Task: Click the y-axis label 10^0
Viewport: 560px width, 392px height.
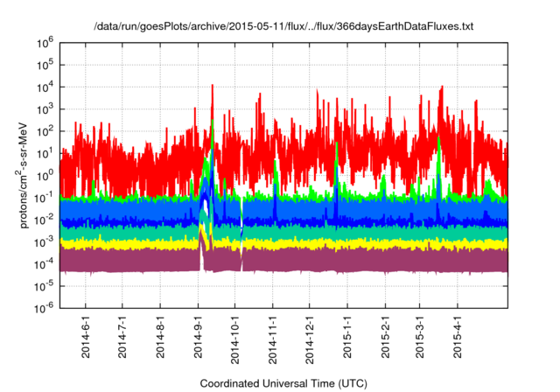Action: point(45,176)
